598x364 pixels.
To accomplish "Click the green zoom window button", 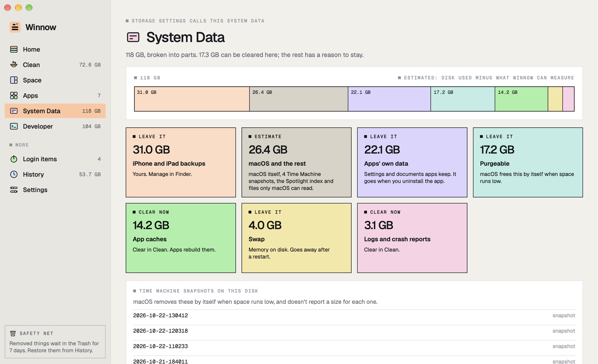I will point(29,7).
